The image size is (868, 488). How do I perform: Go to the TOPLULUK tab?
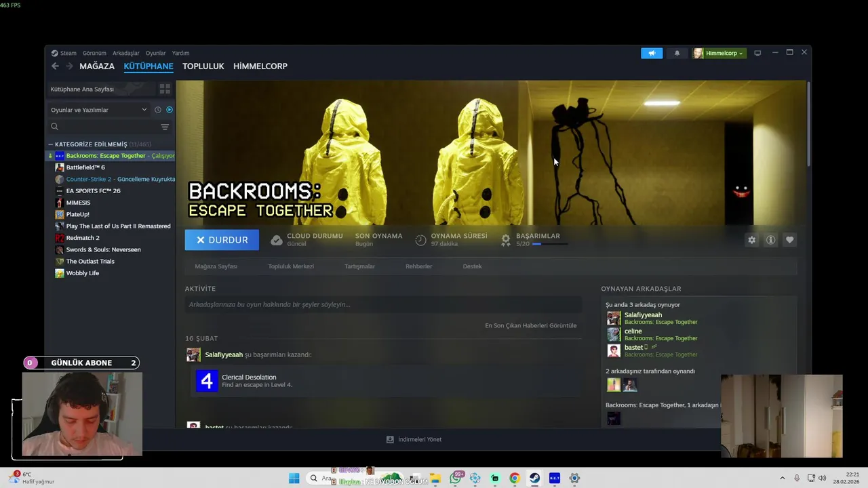203,66
